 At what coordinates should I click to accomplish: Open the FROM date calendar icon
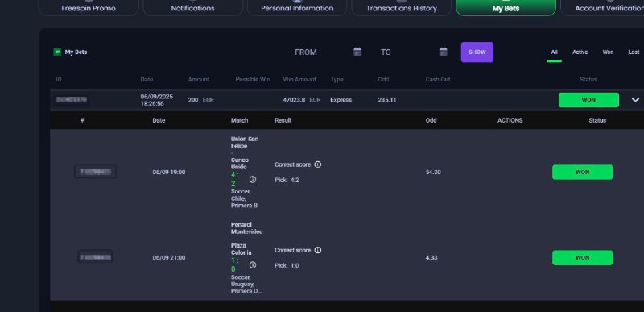pyautogui.click(x=357, y=52)
